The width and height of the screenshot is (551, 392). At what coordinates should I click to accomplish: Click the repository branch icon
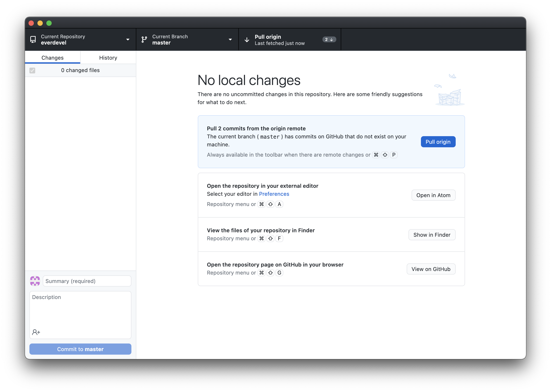tap(145, 39)
